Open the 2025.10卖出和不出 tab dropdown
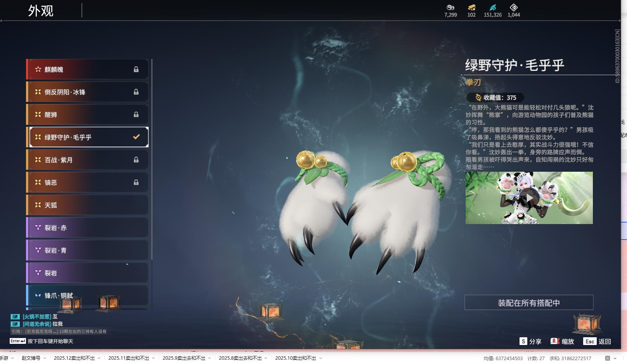Image resolution: width=627 pixels, height=364 pixels. pos(320,358)
